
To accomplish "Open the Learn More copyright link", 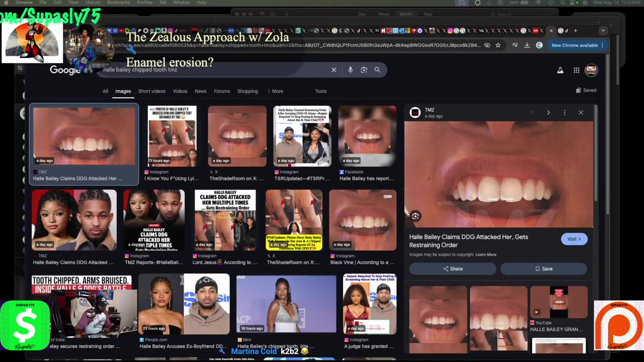I will click(486, 254).
